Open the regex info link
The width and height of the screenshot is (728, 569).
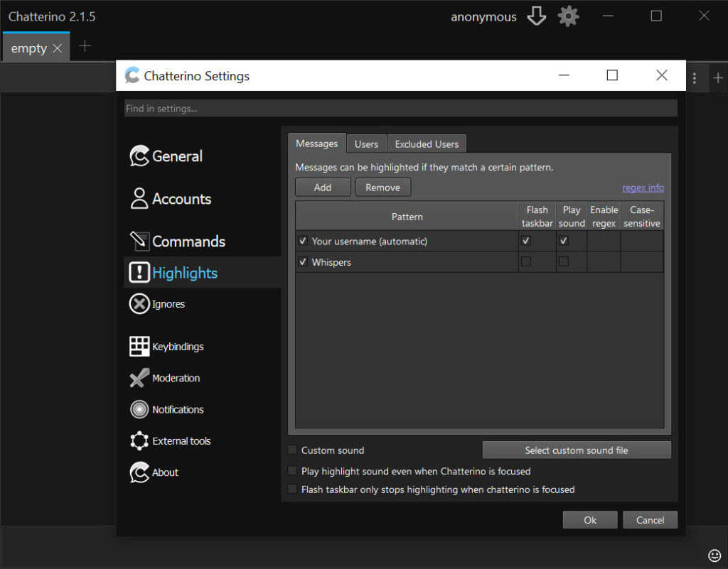[643, 188]
